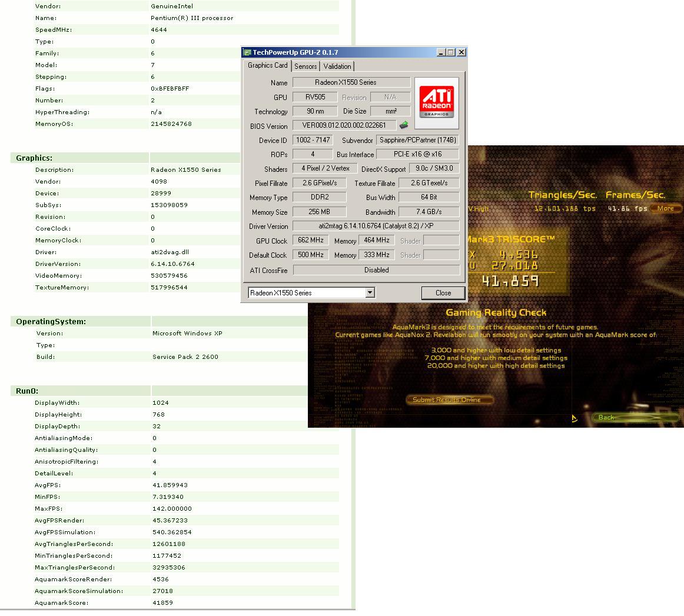Click the Name field showing Radeon X1550 Series
684x616 pixels.
coord(351,82)
